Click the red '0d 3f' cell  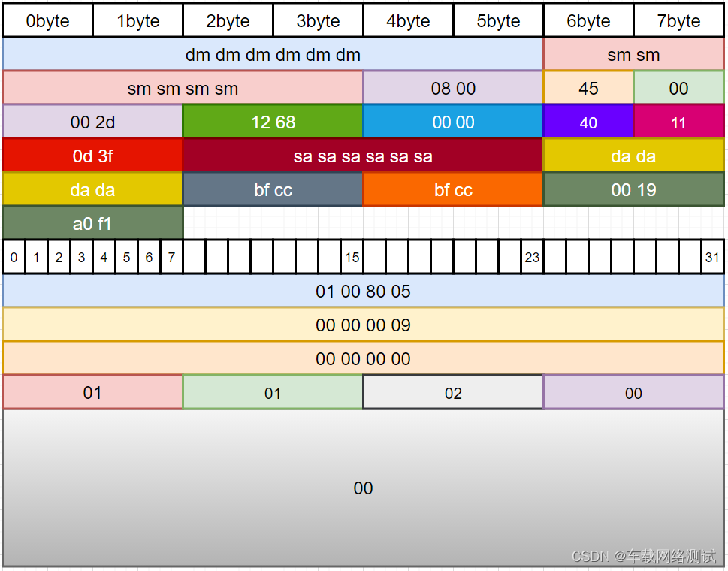(x=92, y=156)
